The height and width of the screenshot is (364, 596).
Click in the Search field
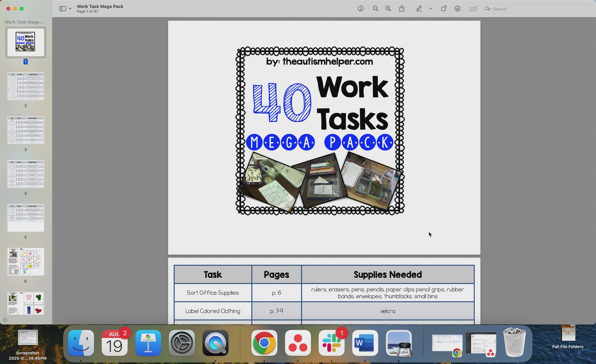tap(539, 9)
